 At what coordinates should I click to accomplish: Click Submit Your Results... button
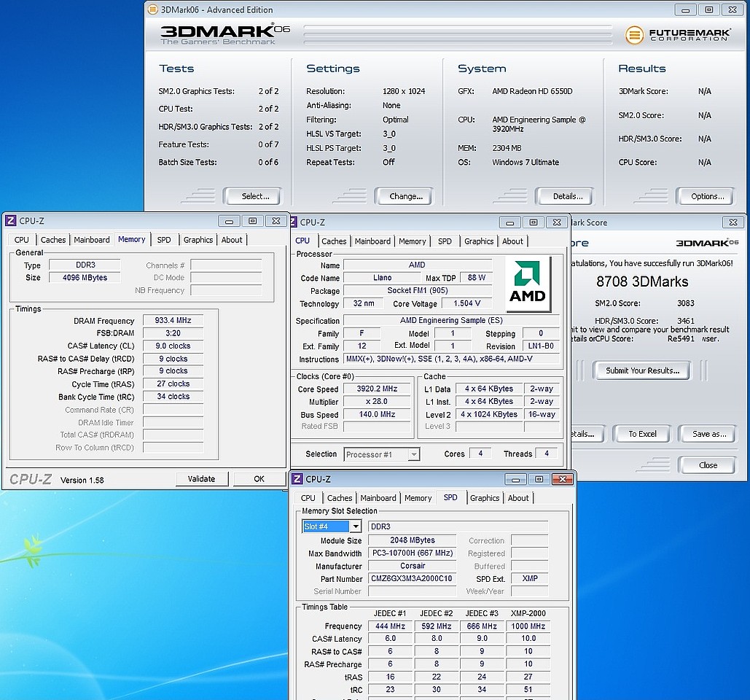click(x=642, y=370)
